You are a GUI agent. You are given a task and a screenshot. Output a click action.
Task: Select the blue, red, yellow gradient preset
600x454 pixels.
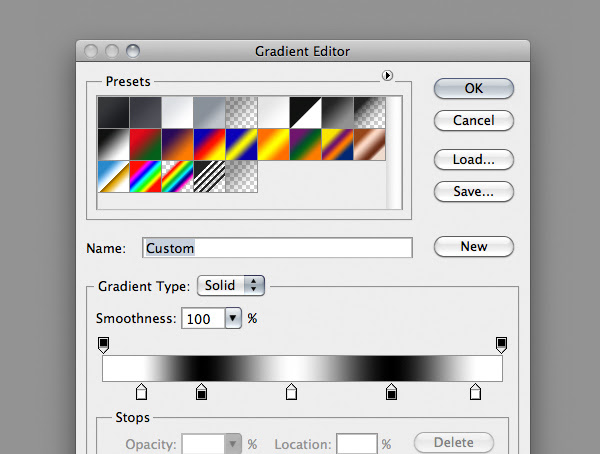pos(210,144)
